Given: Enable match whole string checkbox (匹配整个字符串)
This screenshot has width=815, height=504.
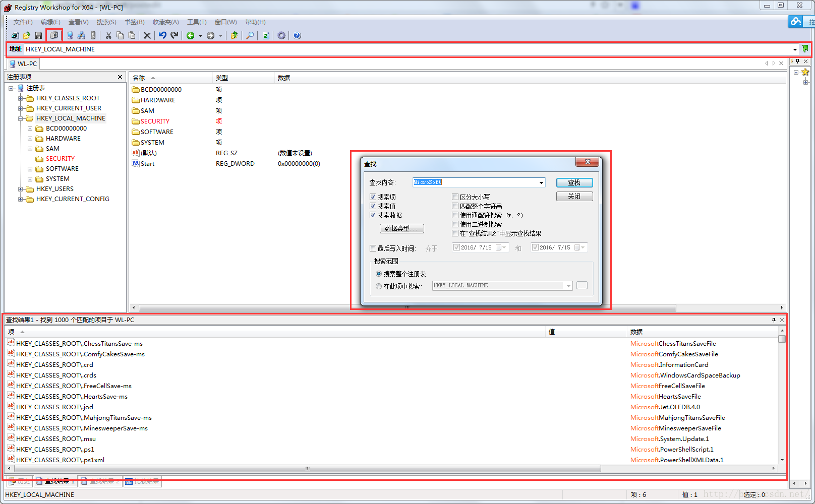Looking at the screenshot, I should pos(455,206).
